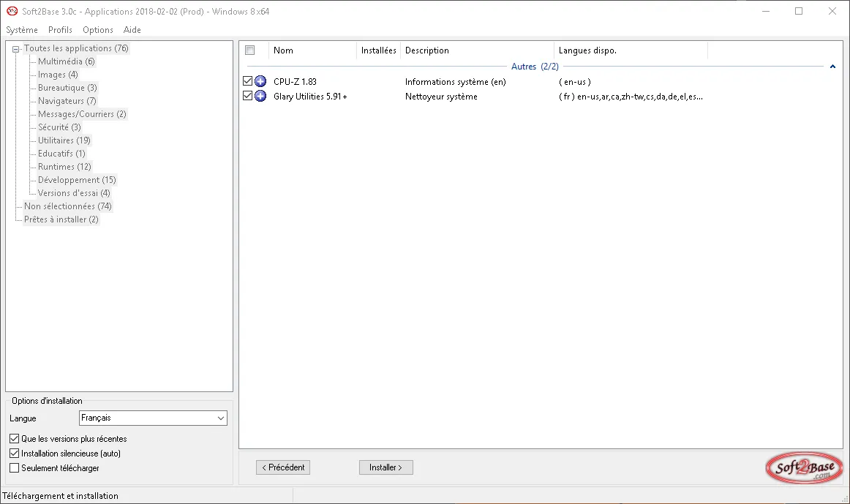
Task: Uncheck the CPU-Z 1.83 checkbox
Action: click(248, 81)
